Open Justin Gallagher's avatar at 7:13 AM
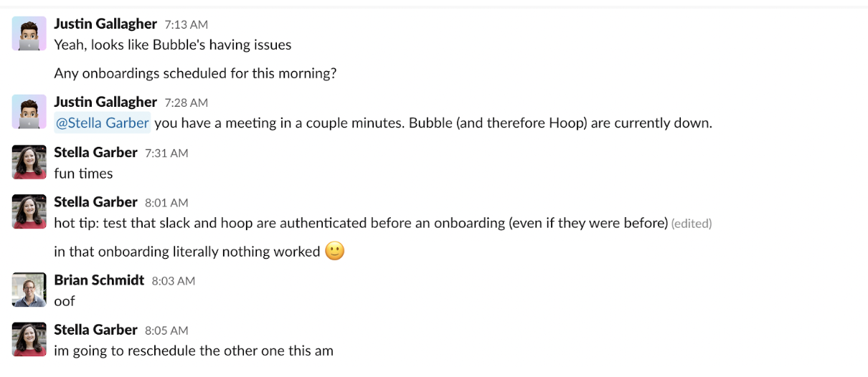Image resolution: width=868 pixels, height=377 pixels. [29, 34]
